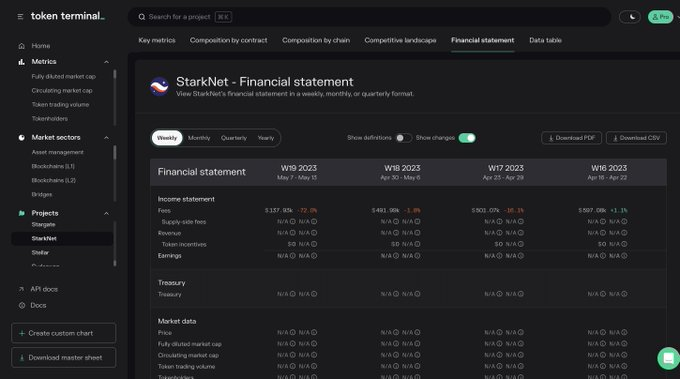This screenshot has height=379, width=680.
Task: Select Stellar project
Action: (40, 252)
